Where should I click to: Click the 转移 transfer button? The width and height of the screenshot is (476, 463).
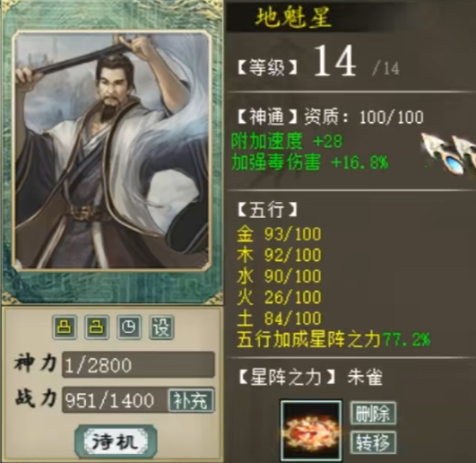(373, 442)
